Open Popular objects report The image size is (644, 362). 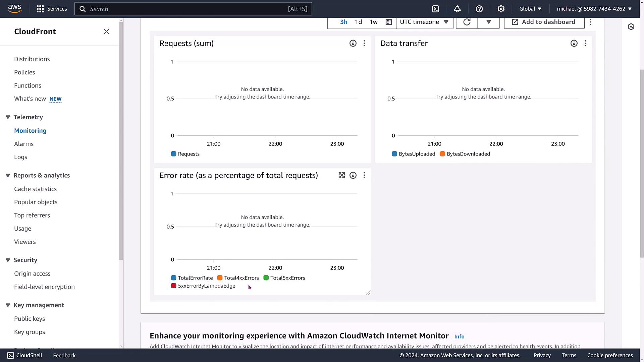[x=36, y=202]
